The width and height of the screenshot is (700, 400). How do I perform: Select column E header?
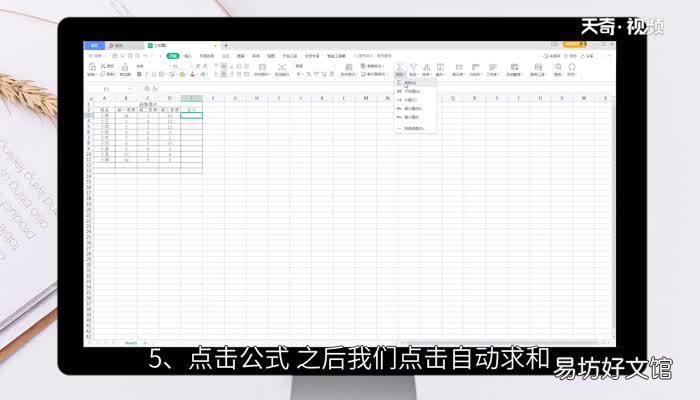pyautogui.click(x=192, y=98)
